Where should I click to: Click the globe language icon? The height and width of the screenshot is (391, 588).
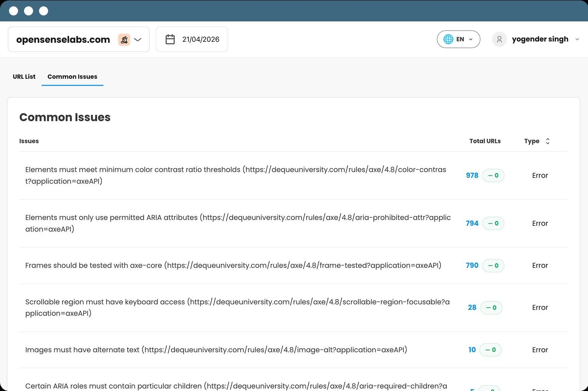click(x=448, y=39)
